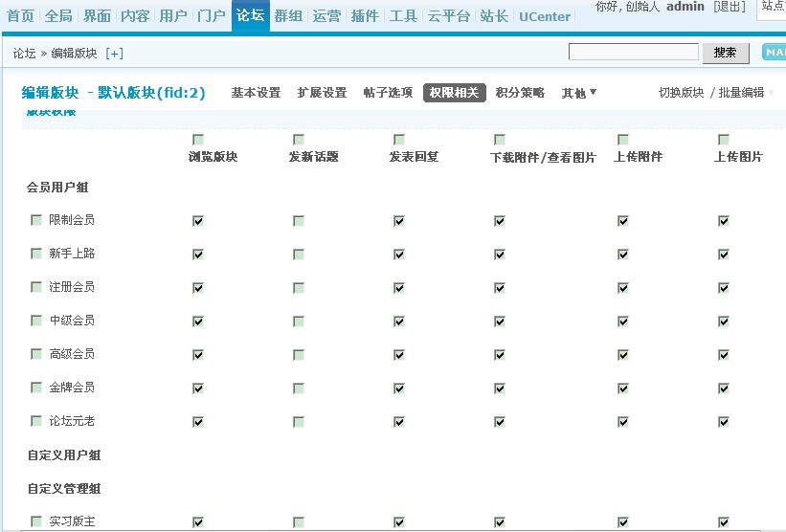Check the 注册会员 row checkbox
Viewport: 786px width, 532px height.
coord(36,287)
